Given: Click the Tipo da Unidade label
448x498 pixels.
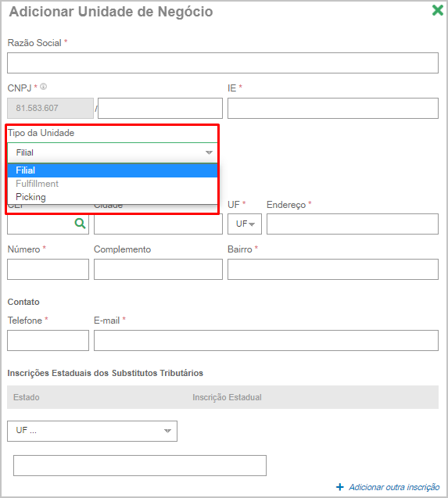Looking at the screenshot, I should coord(41,133).
